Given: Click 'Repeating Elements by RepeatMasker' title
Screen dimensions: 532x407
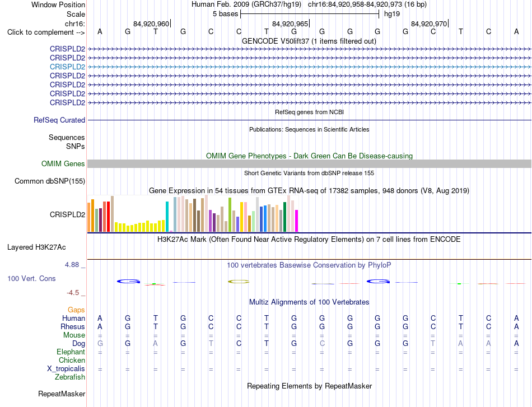Looking at the screenshot, I should (309, 386).
